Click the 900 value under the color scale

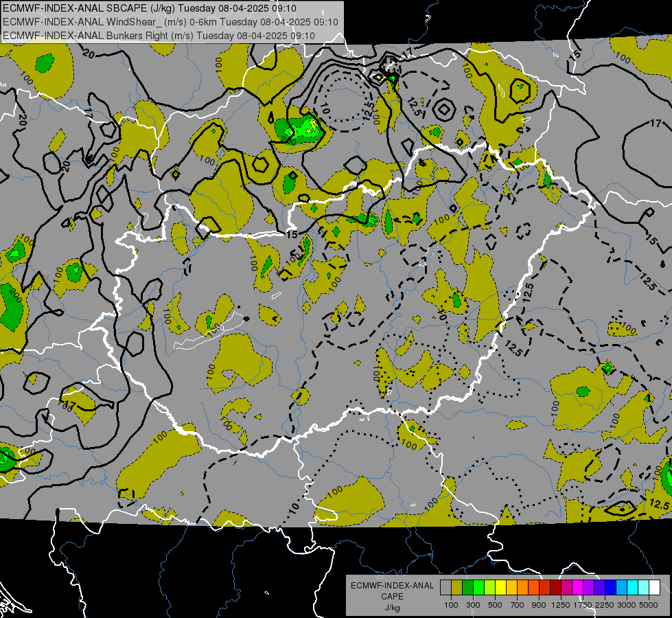[539, 605]
